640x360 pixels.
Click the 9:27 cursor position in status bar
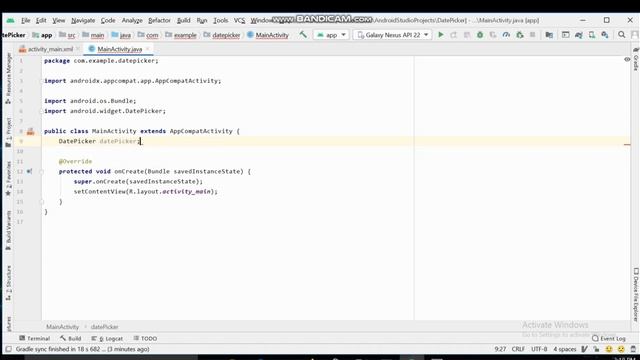pyautogui.click(x=500, y=349)
